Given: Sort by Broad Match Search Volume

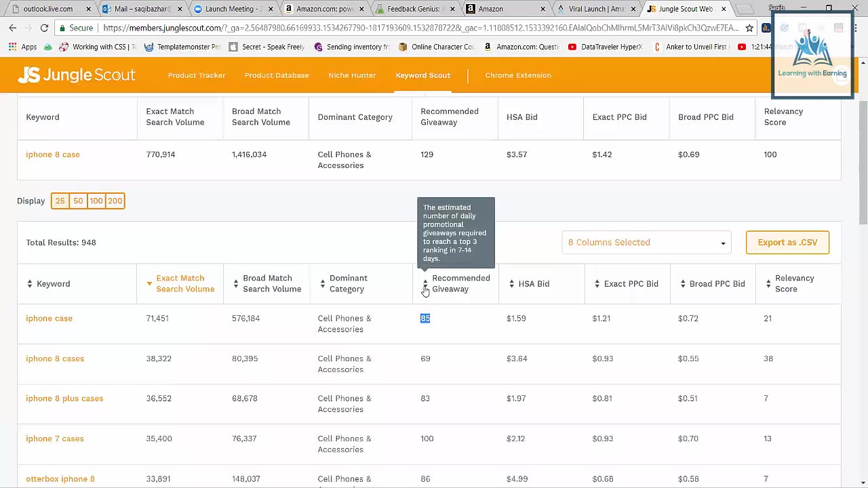Looking at the screenshot, I should 235,284.
